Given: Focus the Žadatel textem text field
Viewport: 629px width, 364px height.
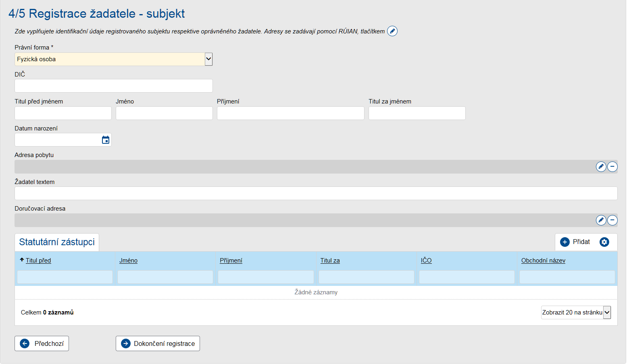Looking at the screenshot, I should [x=316, y=193].
